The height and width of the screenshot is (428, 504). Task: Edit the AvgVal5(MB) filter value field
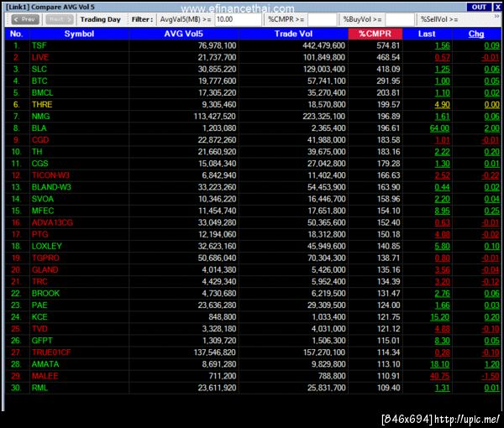coord(238,19)
